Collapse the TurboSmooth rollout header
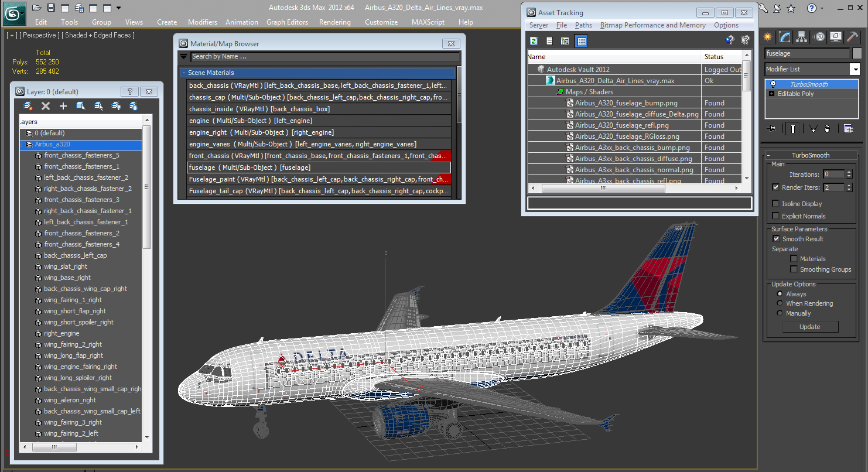 coord(811,155)
